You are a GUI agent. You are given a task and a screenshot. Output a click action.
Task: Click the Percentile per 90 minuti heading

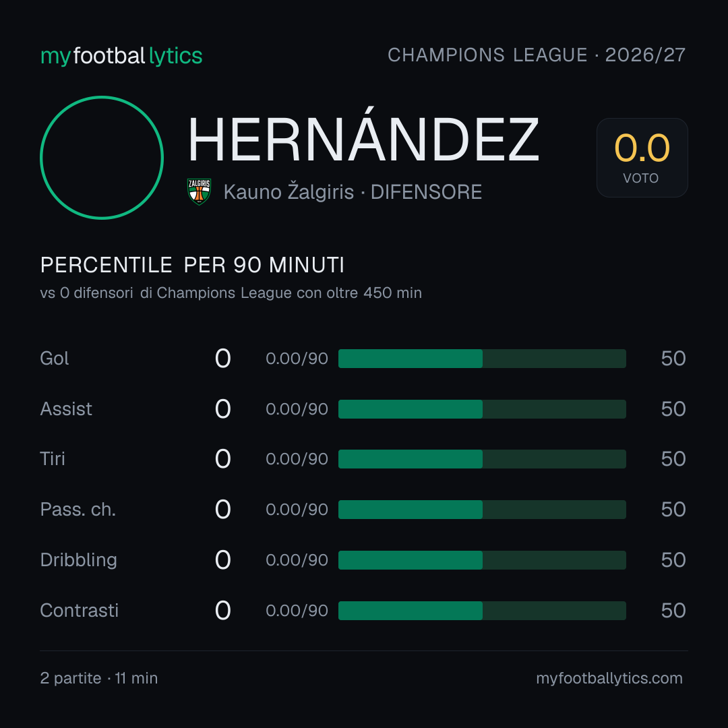[192, 265]
